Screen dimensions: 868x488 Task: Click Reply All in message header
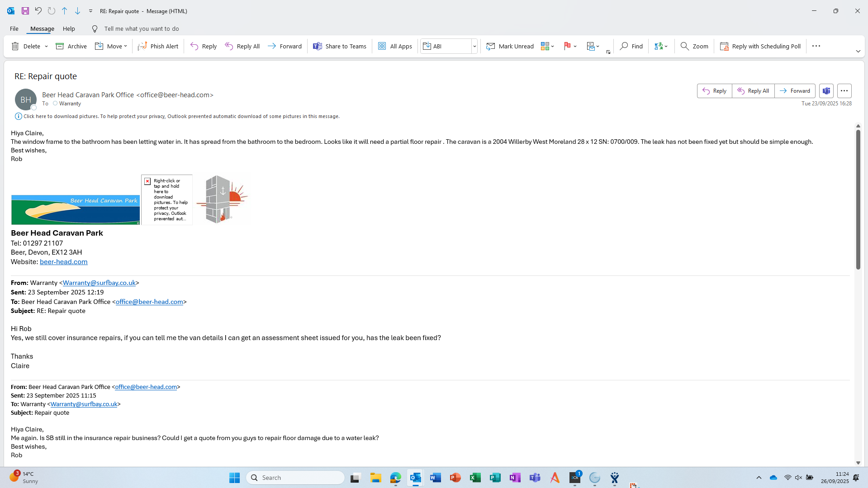coord(753,91)
